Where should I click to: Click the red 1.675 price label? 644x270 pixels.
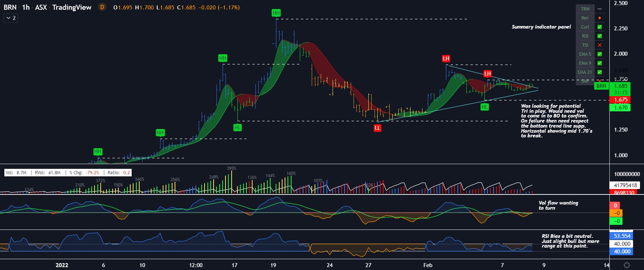620,100
